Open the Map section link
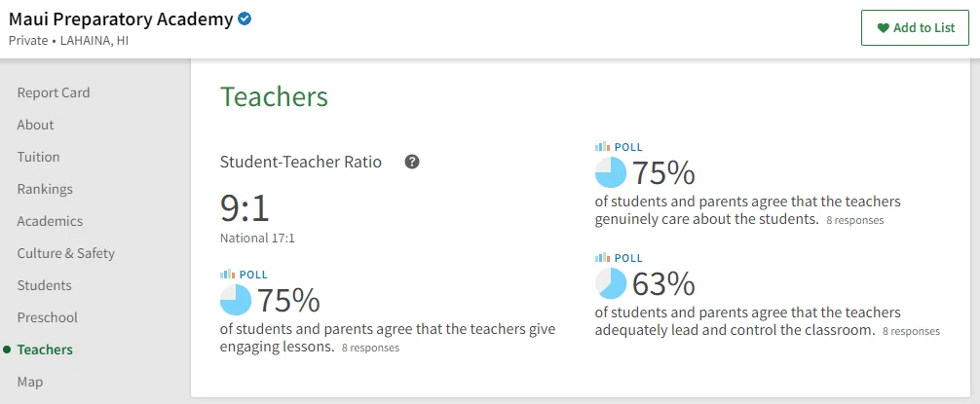 [x=30, y=382]
